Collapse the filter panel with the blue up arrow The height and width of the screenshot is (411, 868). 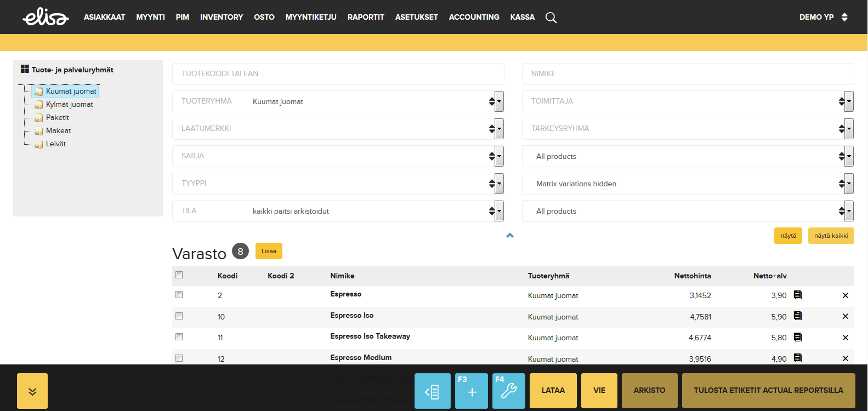510,235
